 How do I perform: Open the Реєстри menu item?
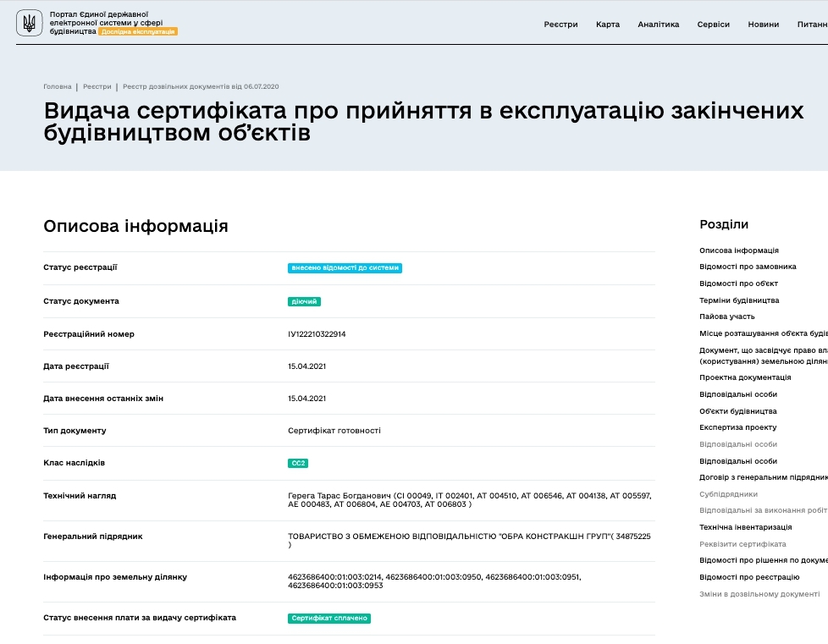coord(560,25)
